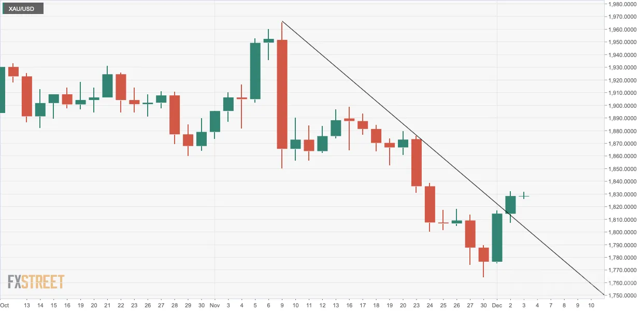The image size is (644, 312).
Task: Click the FXStreet logo watermark
Action: coord(36,282)
